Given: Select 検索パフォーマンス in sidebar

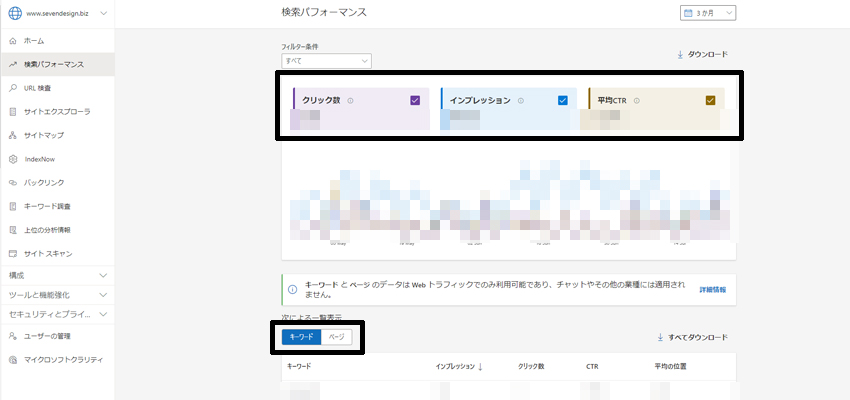Looking at the screenshot, I should pyautogui.click(x=57, y=64).
